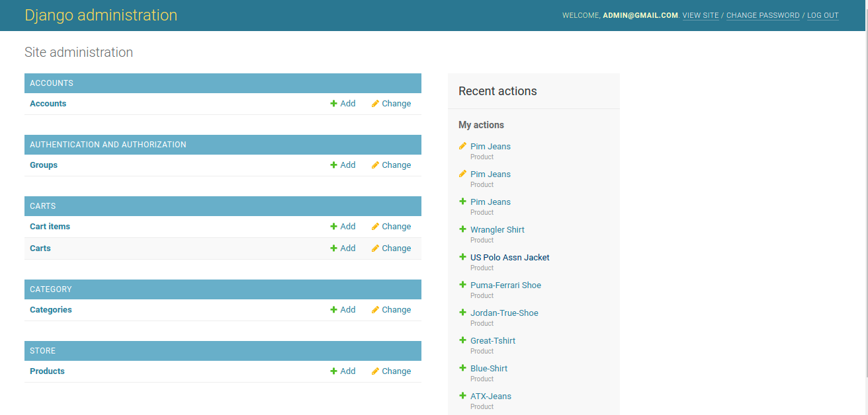Open the Authentication and Authorization section
Image resolution: width=868 pixels, height=415 pixels.
108,145
